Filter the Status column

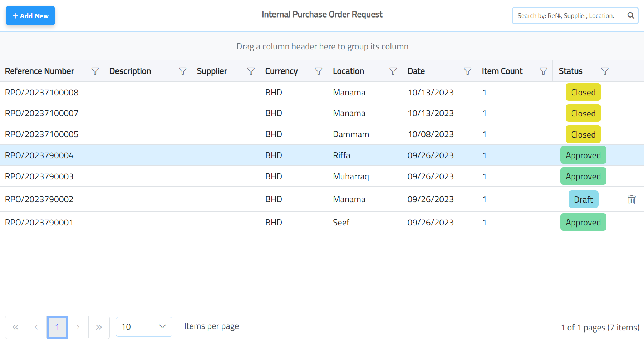click(x=604, y=71)
